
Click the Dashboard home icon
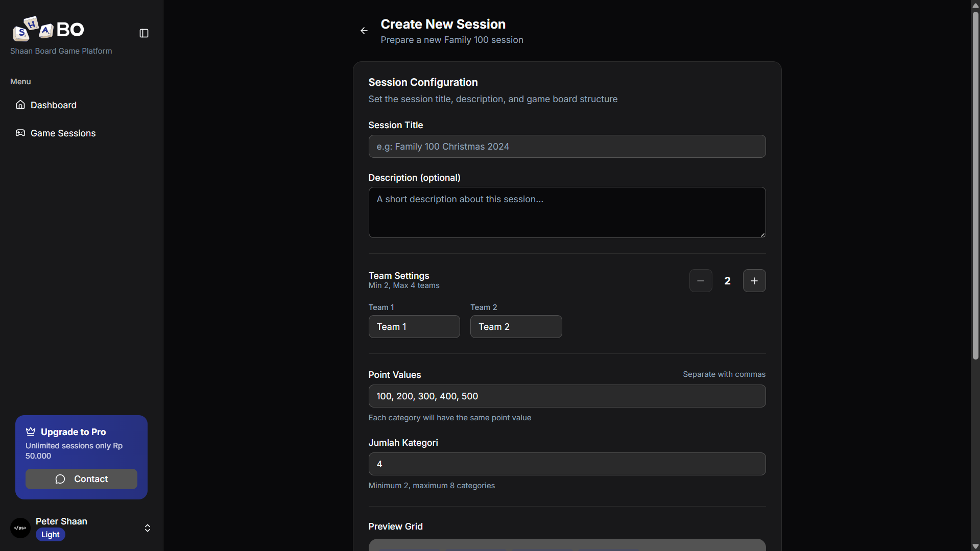pos(20,105)
